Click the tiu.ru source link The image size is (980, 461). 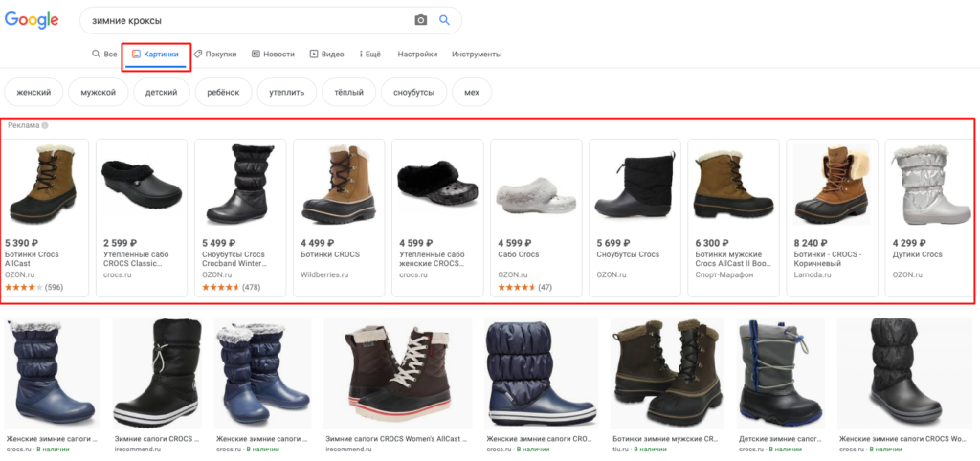point(622,450)
